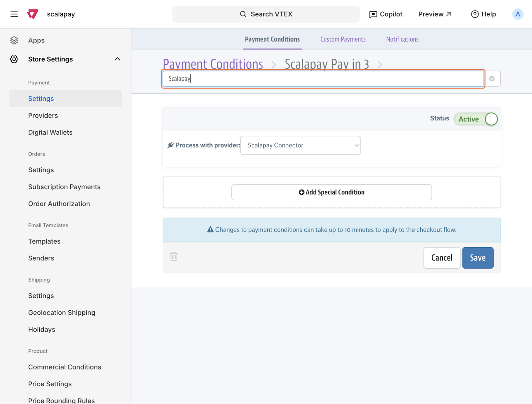The height and width of the screenshot is (404, 532).
Task: Go back via Payment Conditions breadcrumb
Action: (x=213, y=64)
